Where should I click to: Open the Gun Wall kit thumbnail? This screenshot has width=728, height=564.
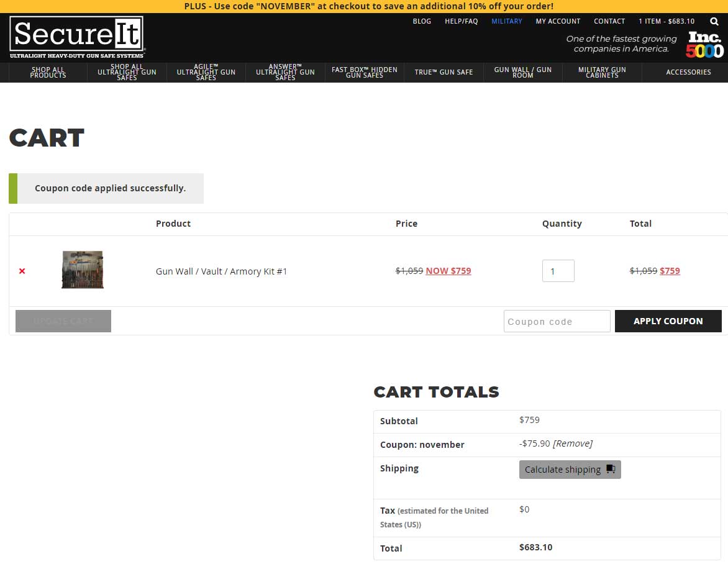tap(83, 270)
